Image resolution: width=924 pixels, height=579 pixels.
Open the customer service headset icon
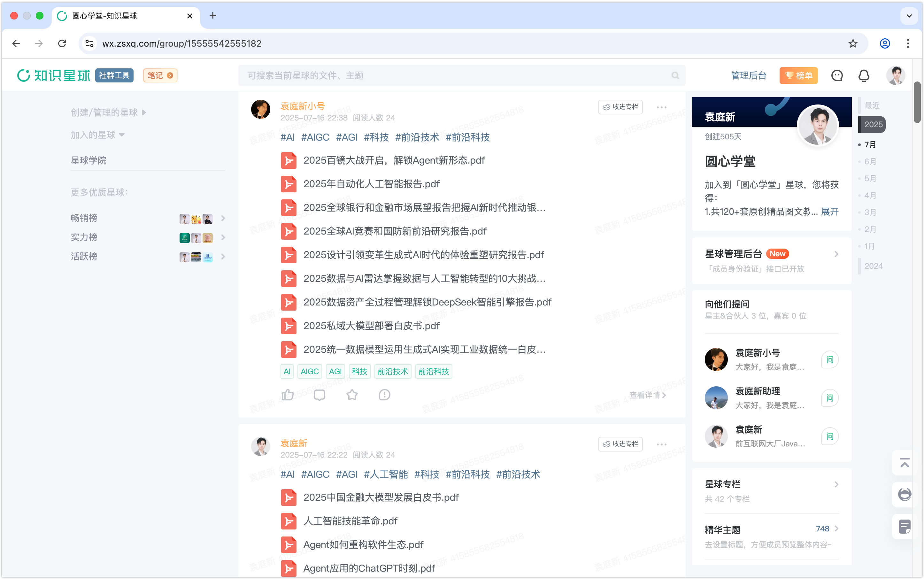pos(905,494)
